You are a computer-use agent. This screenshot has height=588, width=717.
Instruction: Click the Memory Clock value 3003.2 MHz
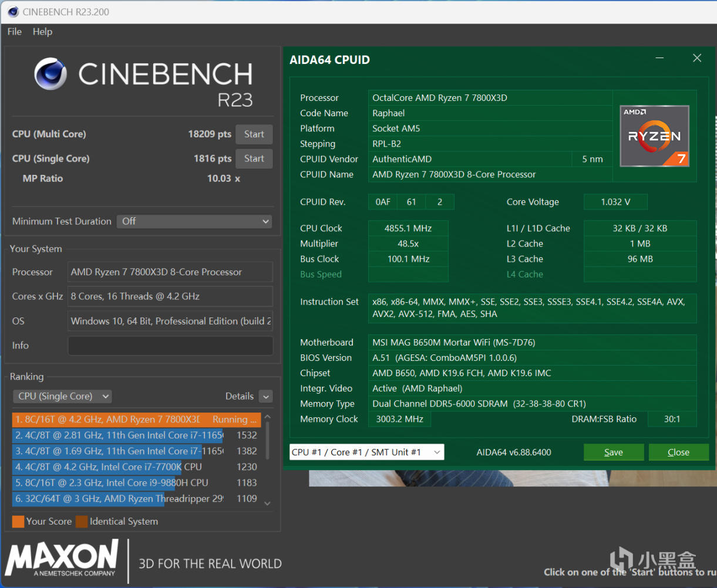coord(399,419)
